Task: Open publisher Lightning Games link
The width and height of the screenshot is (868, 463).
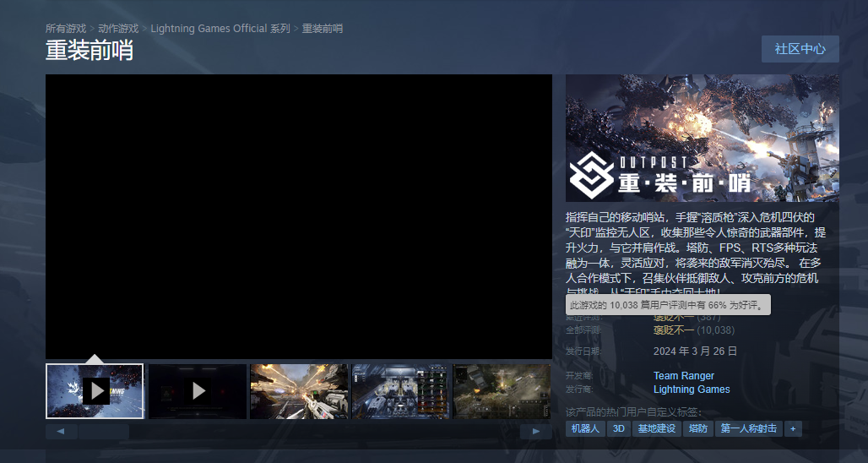Action: click(x=692, y=389)
